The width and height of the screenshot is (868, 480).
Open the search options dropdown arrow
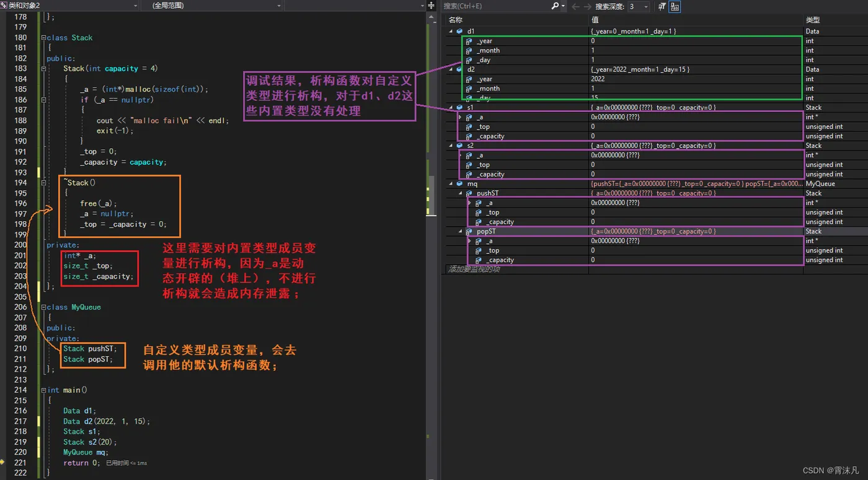click(x=563, y=6)
